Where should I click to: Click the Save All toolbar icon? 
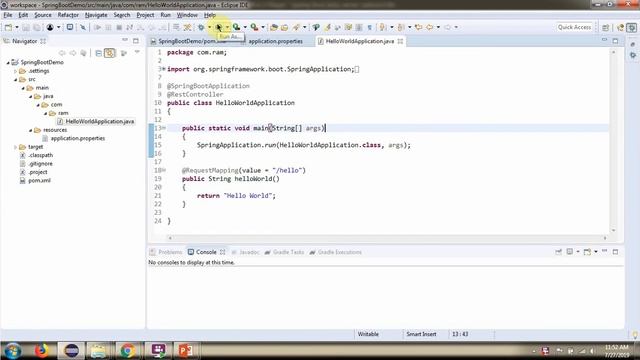tap(37, 27)
